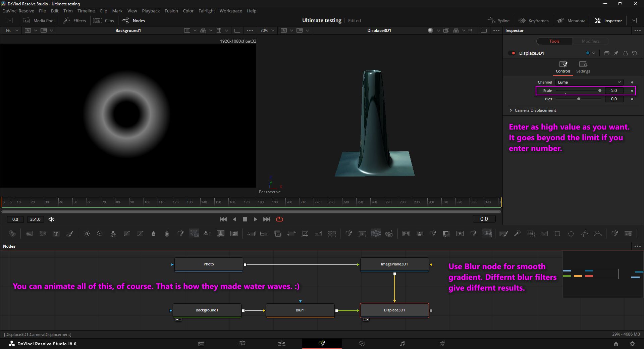The height and width of the screenshot is (349, 644).
Task: Open the Channel Luma dropdown
Action: point(589,82)
